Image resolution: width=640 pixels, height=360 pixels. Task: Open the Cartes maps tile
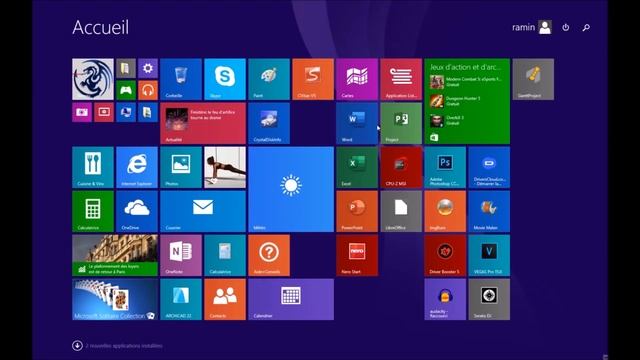pos(357,79)
